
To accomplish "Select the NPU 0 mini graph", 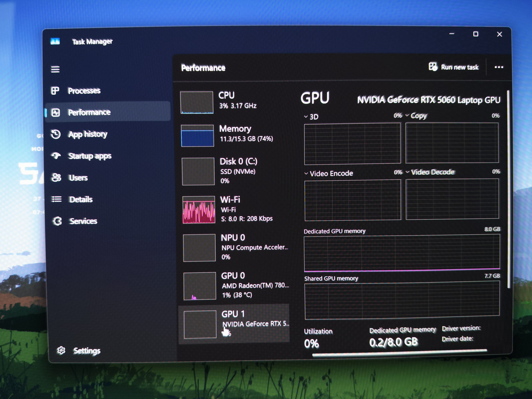I will [x=199, y=248].
